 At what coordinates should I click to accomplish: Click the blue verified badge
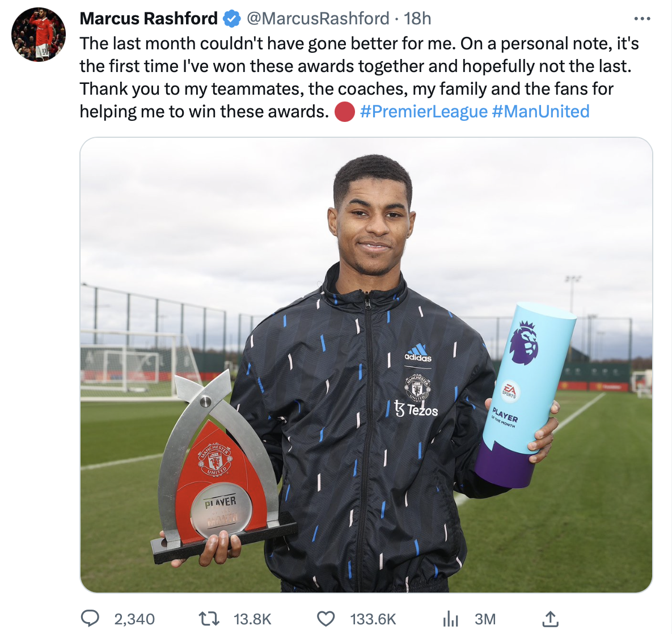232,19
